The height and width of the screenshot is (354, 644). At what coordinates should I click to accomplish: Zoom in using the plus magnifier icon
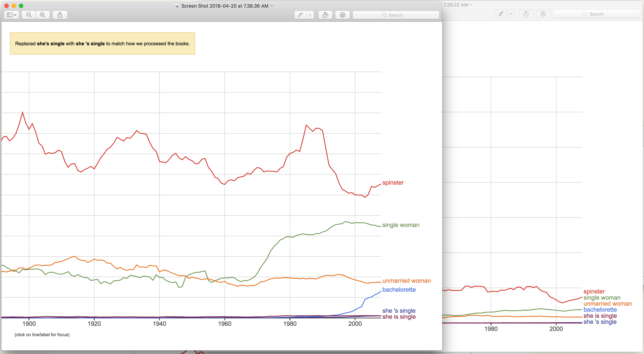tap(43, 15)
